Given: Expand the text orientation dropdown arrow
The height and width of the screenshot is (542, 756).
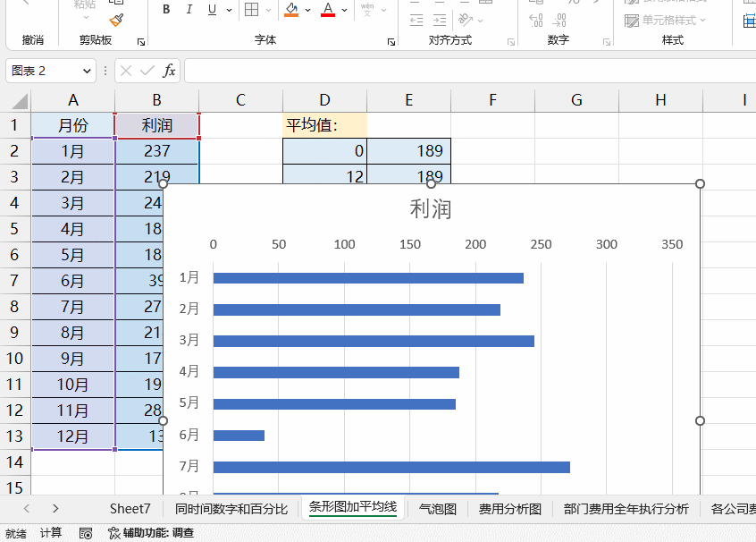Looking at the screenshot, I should [480, 21].
